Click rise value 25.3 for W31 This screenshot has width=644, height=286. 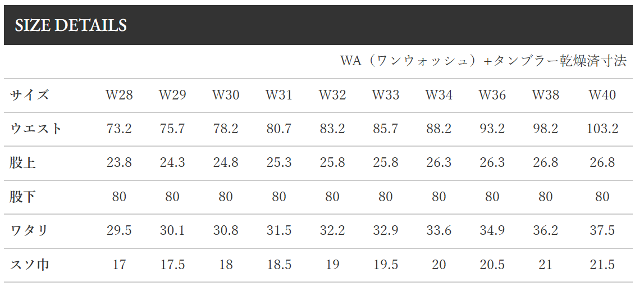(x=279, y=163)
